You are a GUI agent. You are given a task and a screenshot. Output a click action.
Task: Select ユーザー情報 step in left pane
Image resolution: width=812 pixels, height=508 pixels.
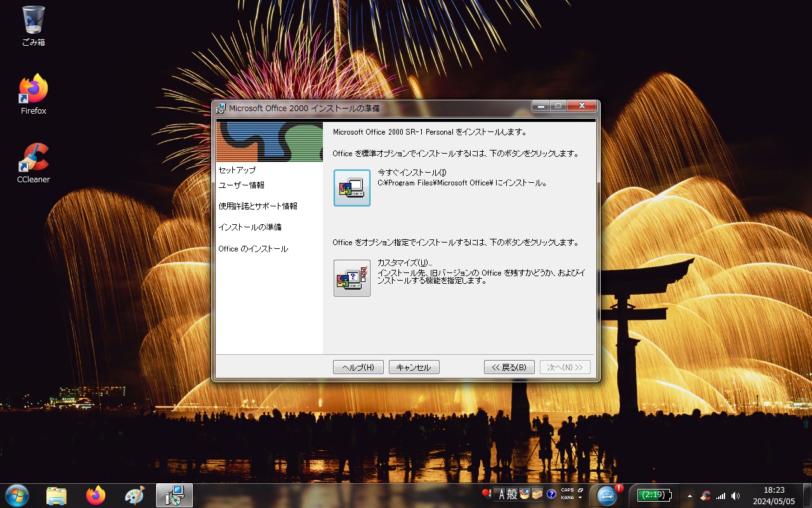(x=242, y=185)
